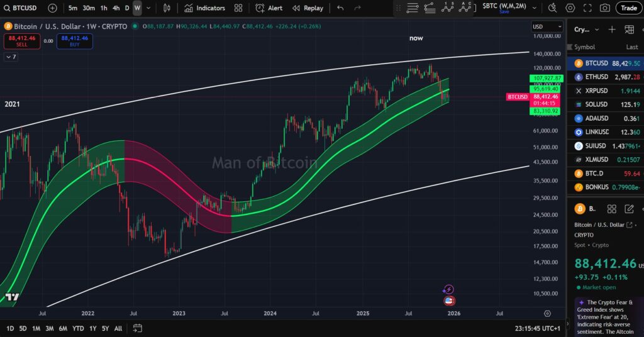Screen dimensions: 644x337
Task: Set date range to 5D
Action: 23,328
